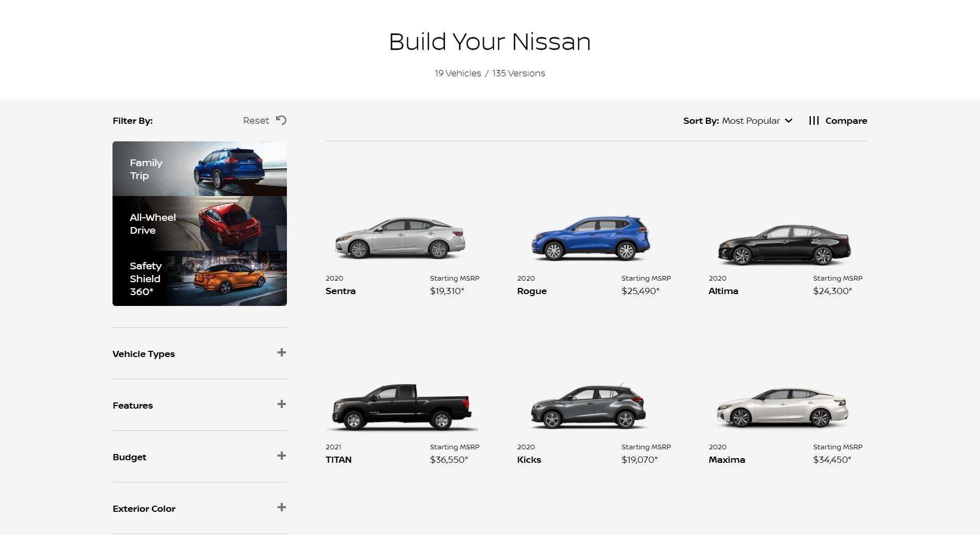
Task: Expand Vehicle Types with plus icon
Action: click(281, 353)
